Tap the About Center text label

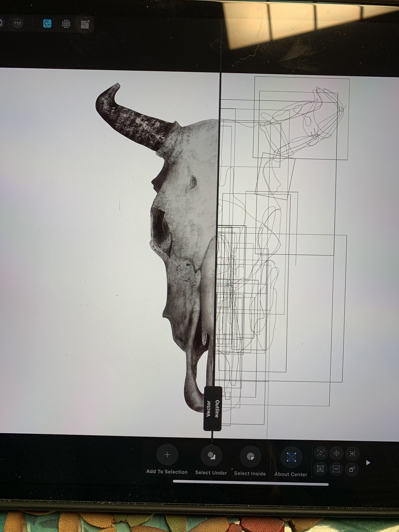(291, 474)
